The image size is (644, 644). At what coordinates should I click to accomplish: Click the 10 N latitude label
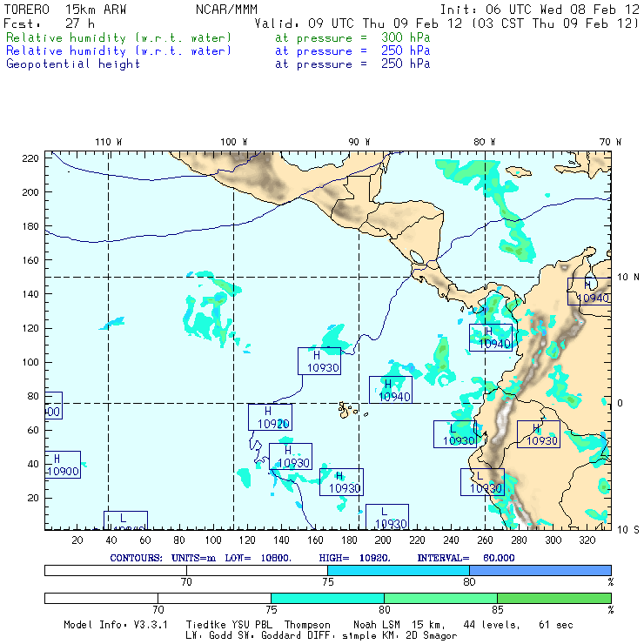click(627, 277)
